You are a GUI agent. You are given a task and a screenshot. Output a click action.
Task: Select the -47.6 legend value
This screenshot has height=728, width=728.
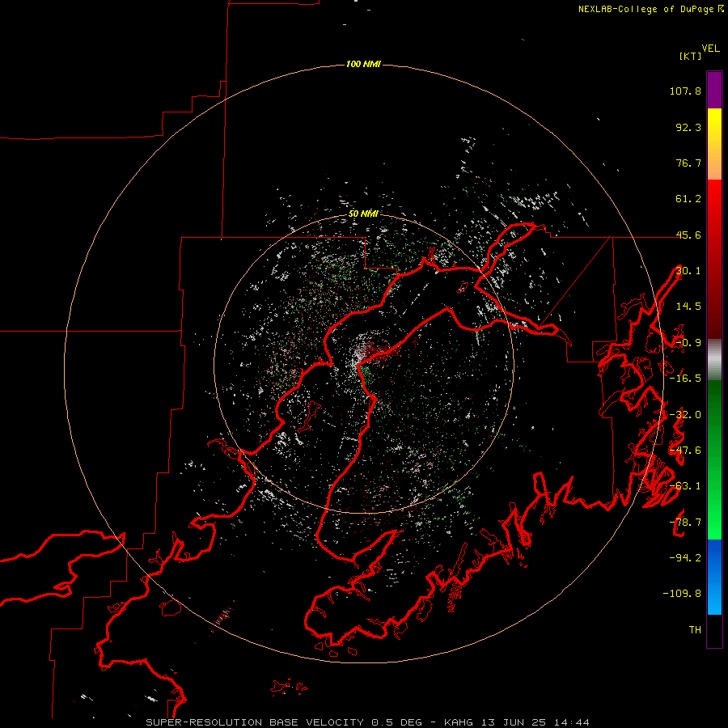[x=685, y=451]
